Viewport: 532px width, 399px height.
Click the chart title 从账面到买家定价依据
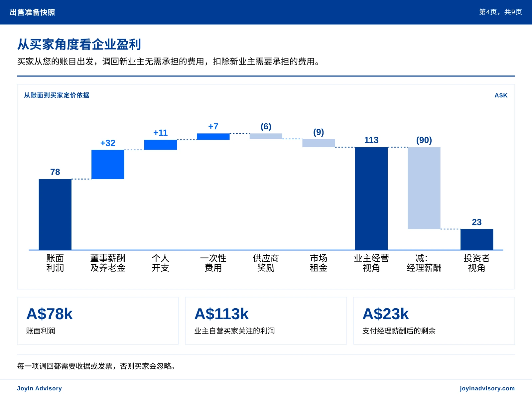57,95
